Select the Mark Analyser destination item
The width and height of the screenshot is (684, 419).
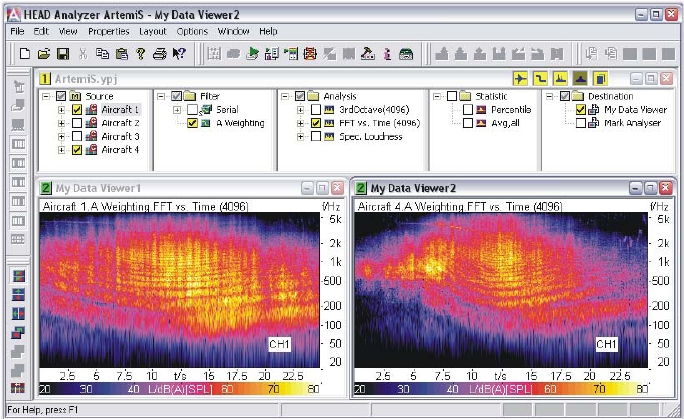633,123
